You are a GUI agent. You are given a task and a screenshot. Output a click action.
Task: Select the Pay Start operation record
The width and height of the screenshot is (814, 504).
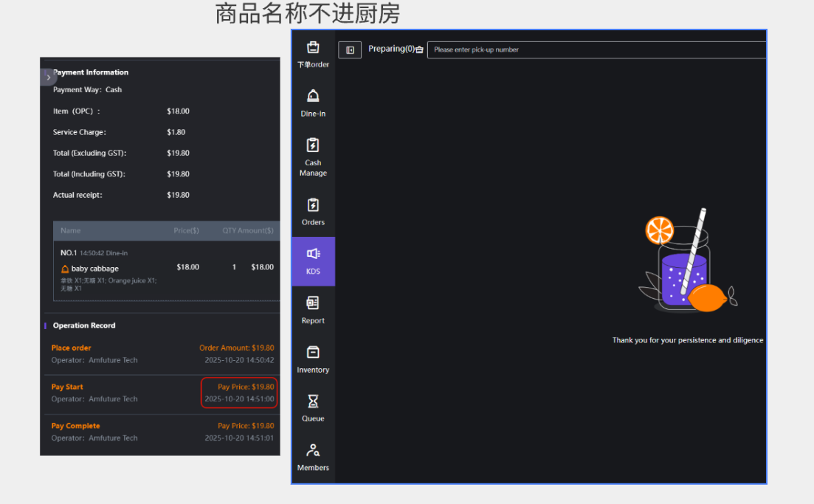(x=67, y=387)
